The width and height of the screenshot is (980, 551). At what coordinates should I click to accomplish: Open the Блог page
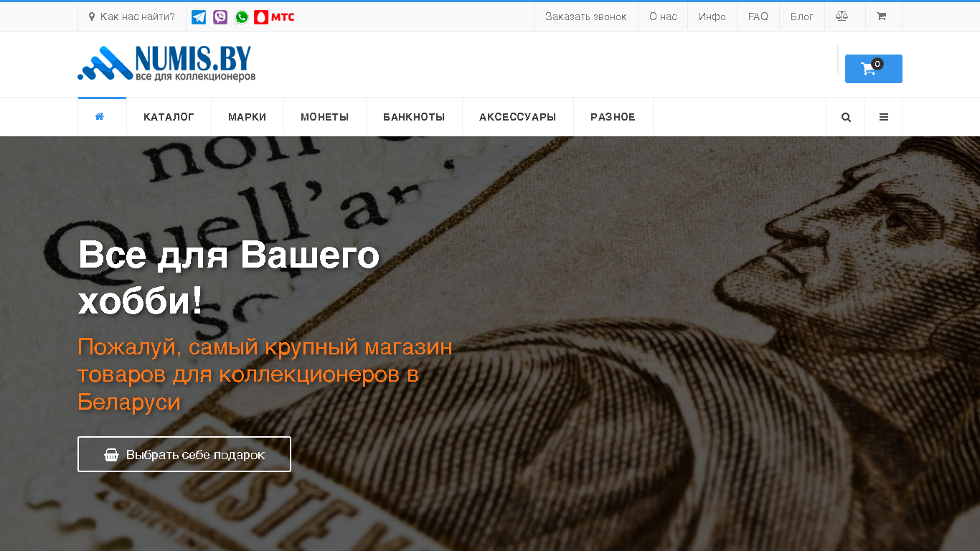[x=802, y=17]
